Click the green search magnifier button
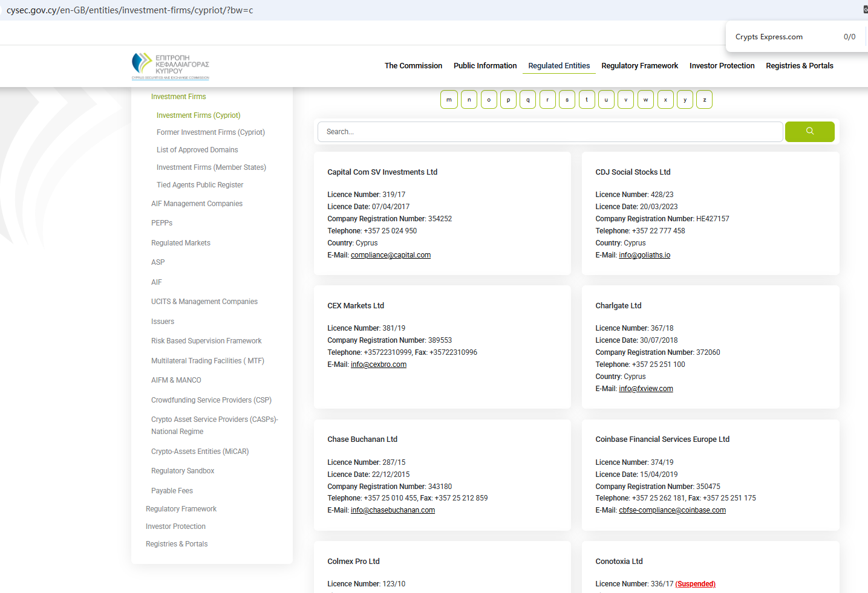 [x=809, y=132]
